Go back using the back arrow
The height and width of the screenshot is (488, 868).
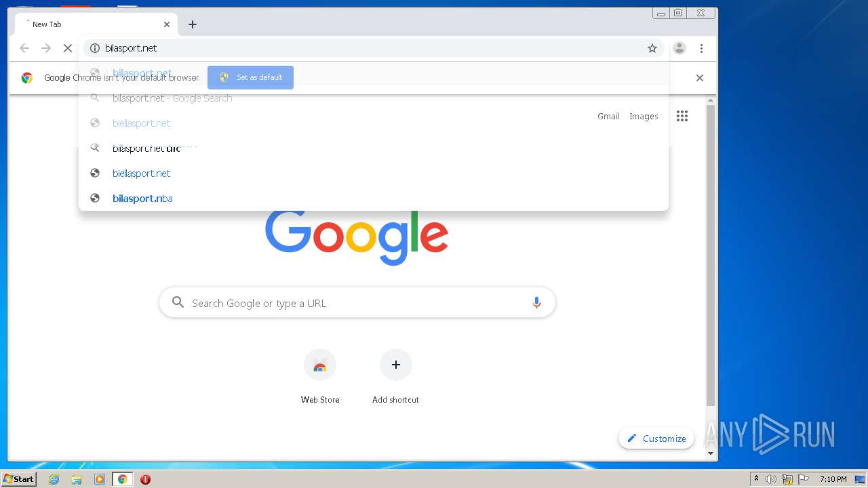(24, 48)
